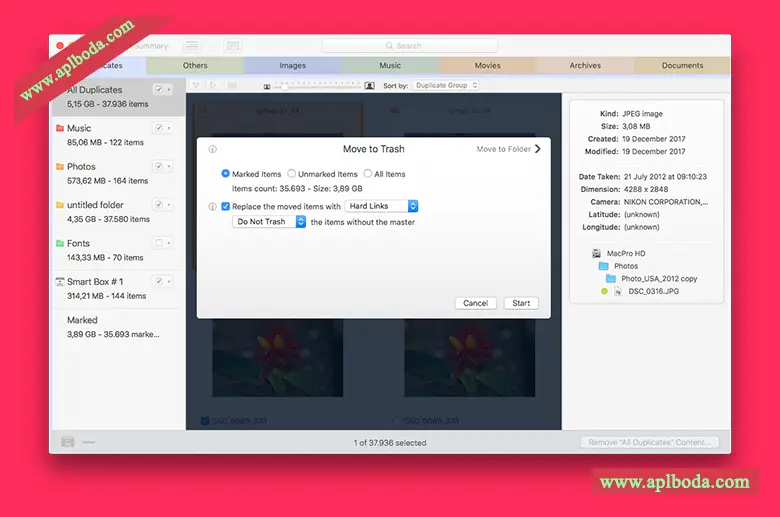Open the Do Not Trash dropdown
Screen dimensions: 780x517
click(269, 222)
